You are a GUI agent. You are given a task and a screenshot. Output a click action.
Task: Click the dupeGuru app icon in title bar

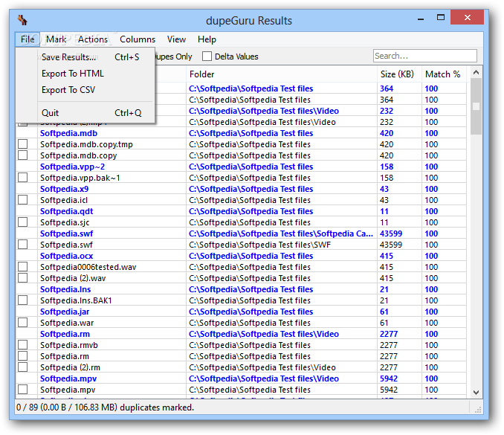[x=22, y=20]
